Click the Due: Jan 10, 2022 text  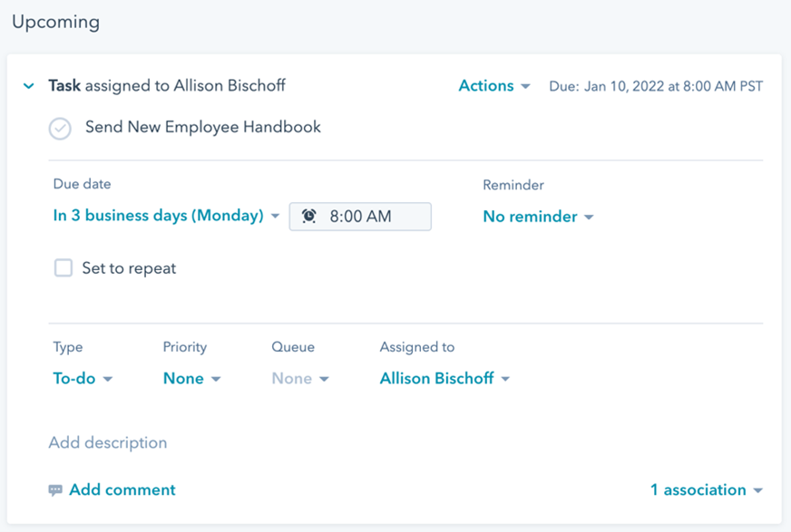[656, 86]
